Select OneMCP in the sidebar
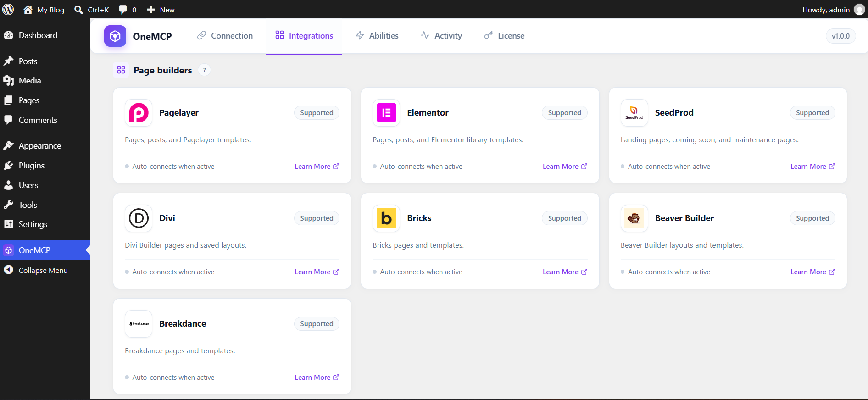Image resolution: width=868 pixels, height=400 pixels. tap(45, 250)
